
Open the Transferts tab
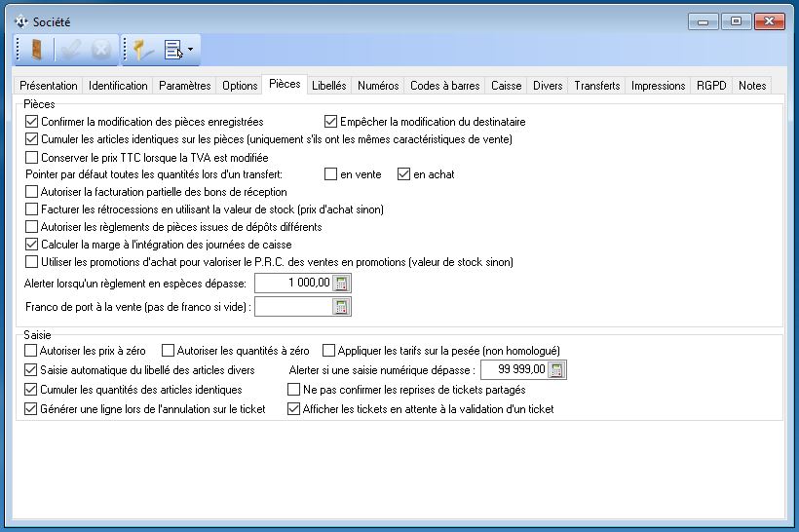point(596,86)
